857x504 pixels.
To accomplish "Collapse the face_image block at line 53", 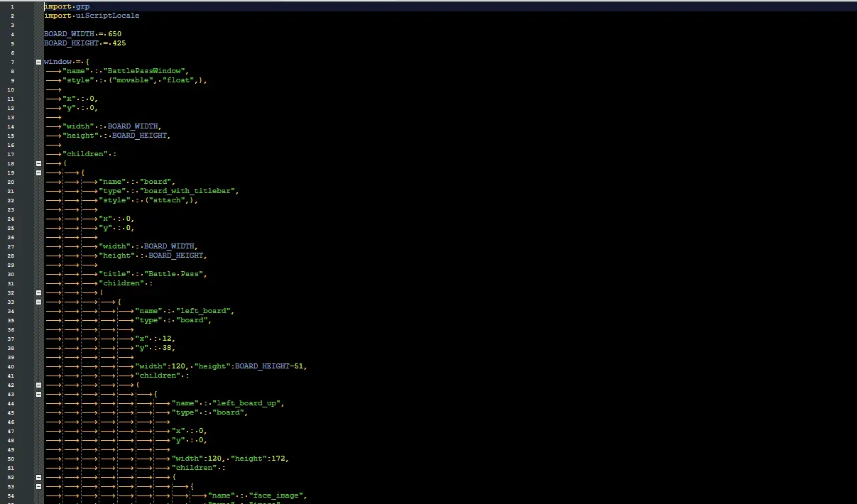I will (x=38, y=486).
